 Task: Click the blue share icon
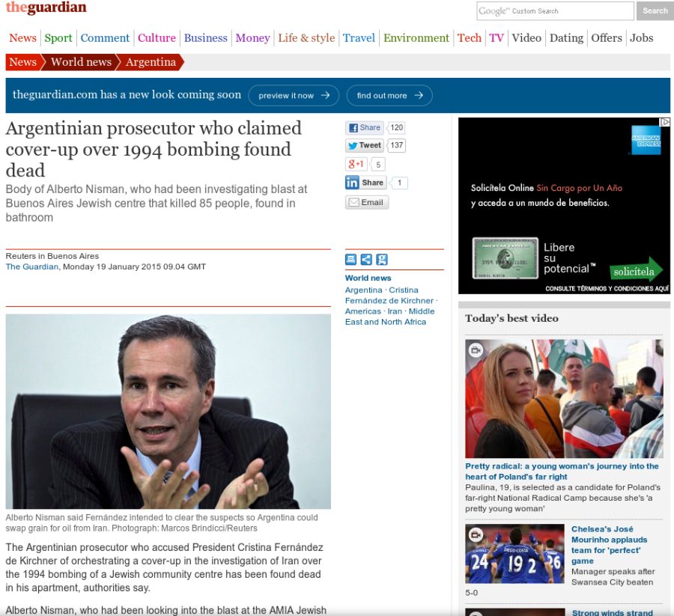(x=366, y=259)
